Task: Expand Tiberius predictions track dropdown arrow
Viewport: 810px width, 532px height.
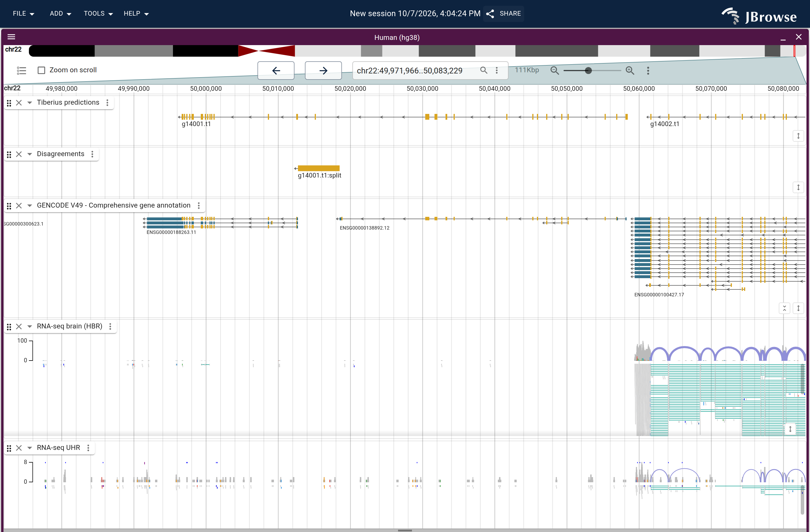Action: coord(30,103)
